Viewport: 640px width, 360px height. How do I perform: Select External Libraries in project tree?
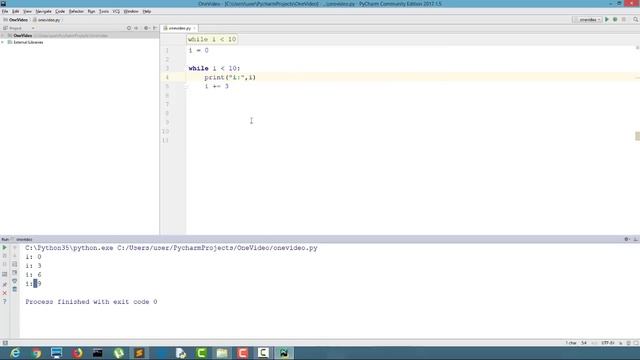click(28, 42)
